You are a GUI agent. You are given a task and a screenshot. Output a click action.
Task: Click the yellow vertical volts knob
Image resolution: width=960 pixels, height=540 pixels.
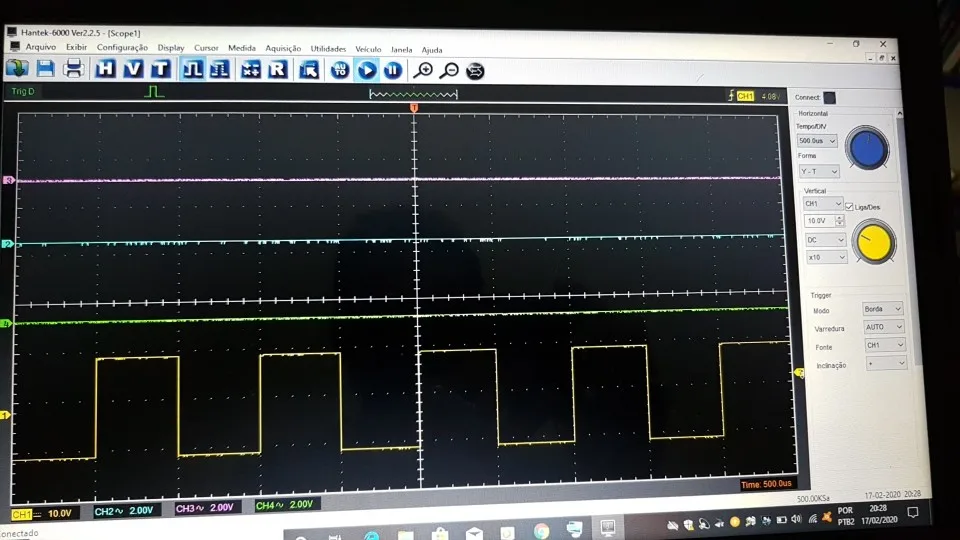[874, 242]
